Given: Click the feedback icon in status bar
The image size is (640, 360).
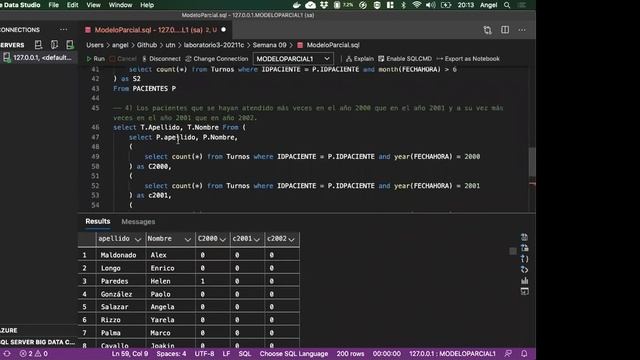Looking at the screenshot, I should point(508,353).
